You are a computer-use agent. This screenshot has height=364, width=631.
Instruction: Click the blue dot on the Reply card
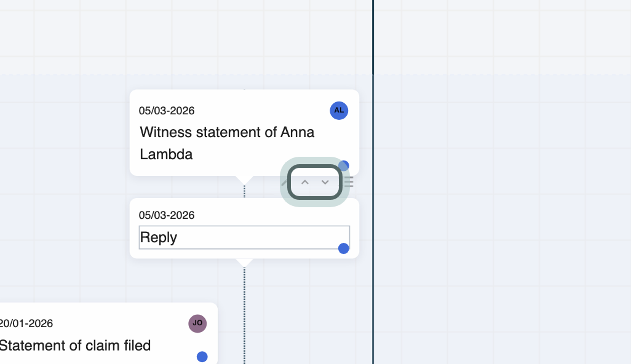pos(343,248)
